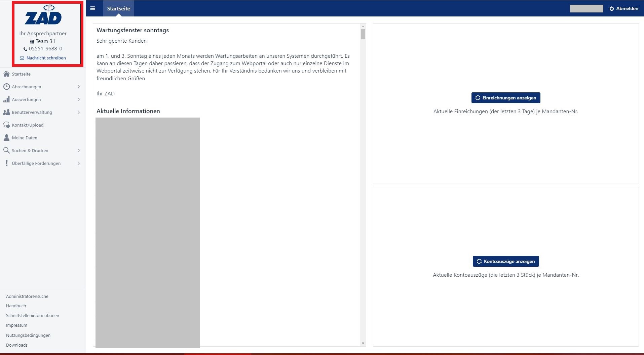Image resolution: width=644 pixels, height=355 pixels.
Task: Click the news panel scroll-down arrow
Action: tap(363, 343)
